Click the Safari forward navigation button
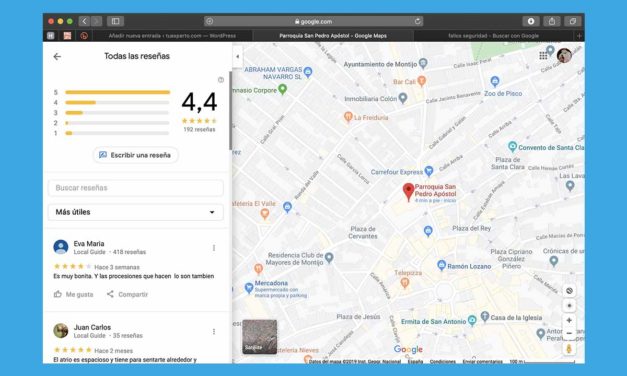The width and height of the screenshot is (627, 376). pos(96,21)
